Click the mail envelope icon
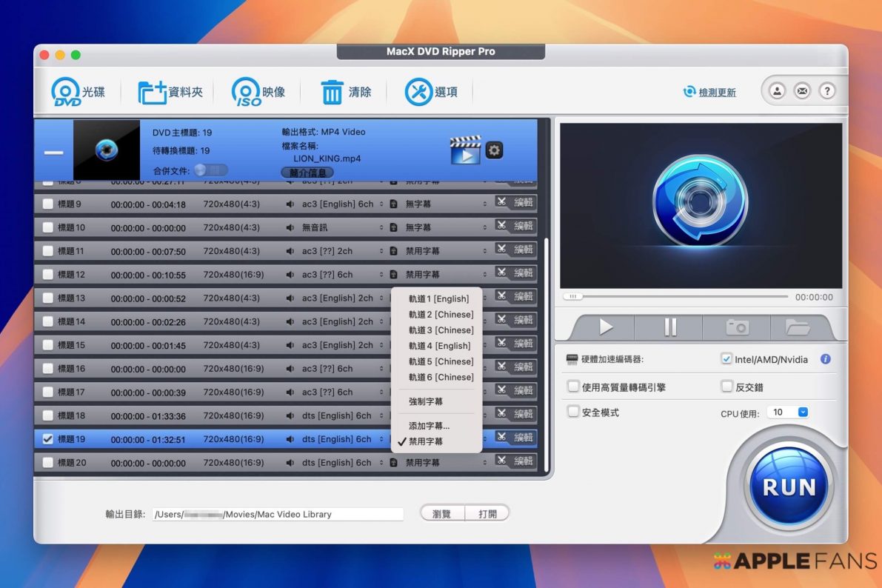This screenshot has height=588, width=882. click(802, 91)
